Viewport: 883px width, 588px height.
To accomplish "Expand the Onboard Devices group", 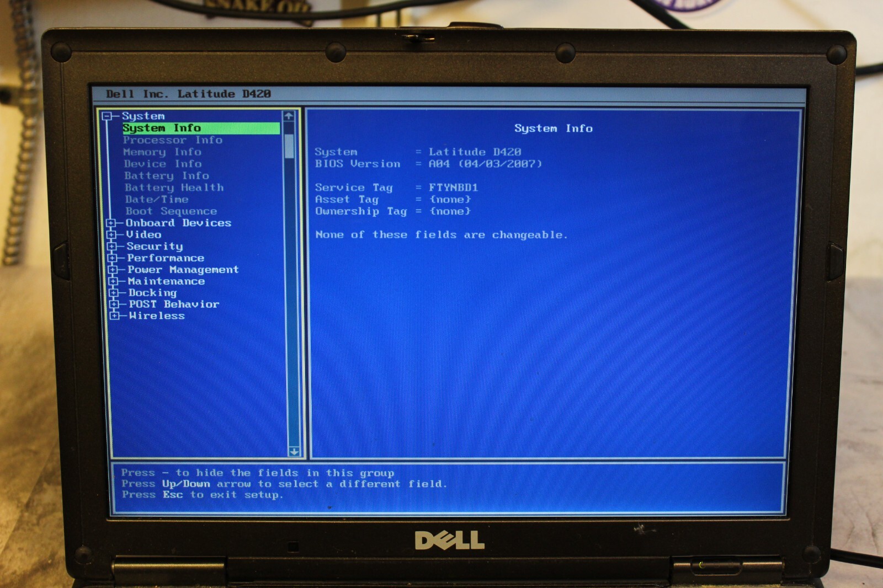I will (111, 223).
